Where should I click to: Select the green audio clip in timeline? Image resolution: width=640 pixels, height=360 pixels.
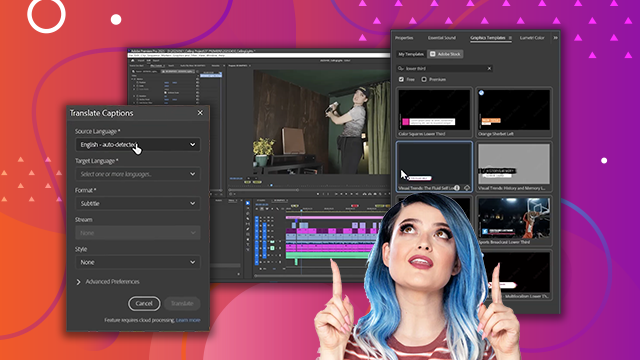(328, 256)
